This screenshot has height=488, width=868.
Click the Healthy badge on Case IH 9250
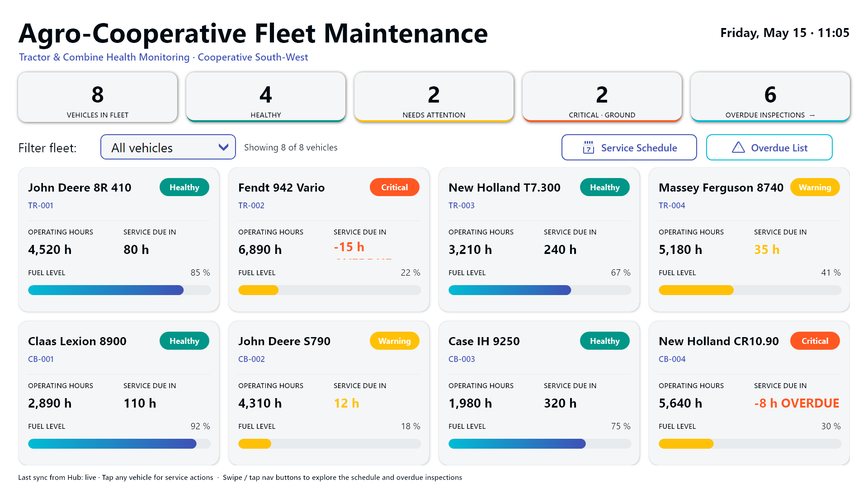(x=605, y=341)
